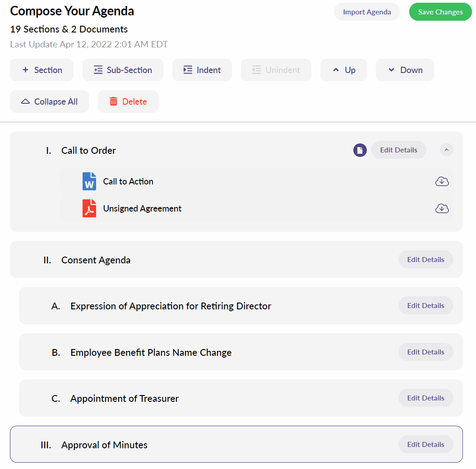Download the Call to Action document via cloud icon
The height and width of the screenshot is (469, 476).
[442, 181]
